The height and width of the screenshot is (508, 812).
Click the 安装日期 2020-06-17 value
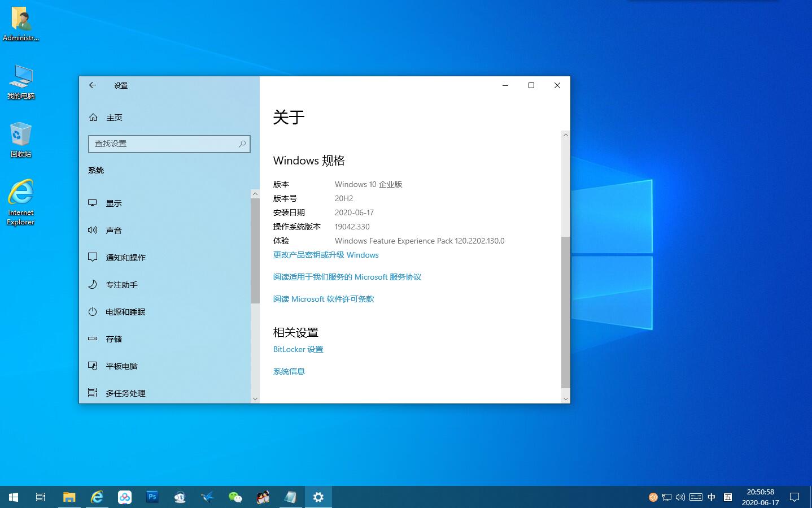[x=354, y=212]
